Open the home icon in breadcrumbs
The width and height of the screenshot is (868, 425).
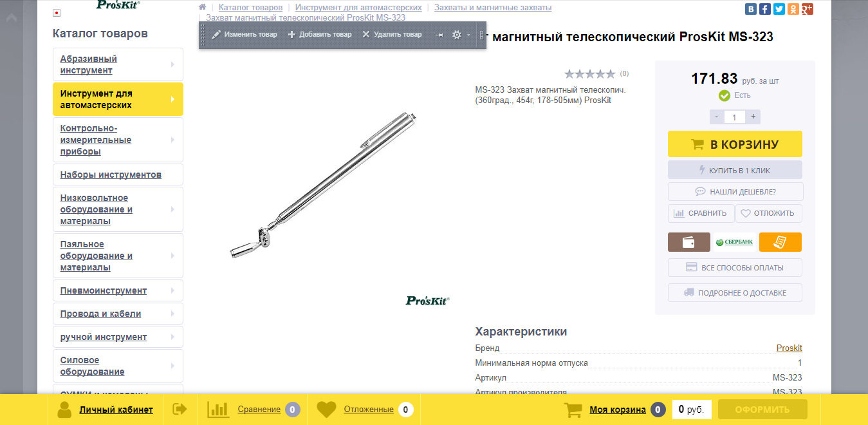[202, 7]
